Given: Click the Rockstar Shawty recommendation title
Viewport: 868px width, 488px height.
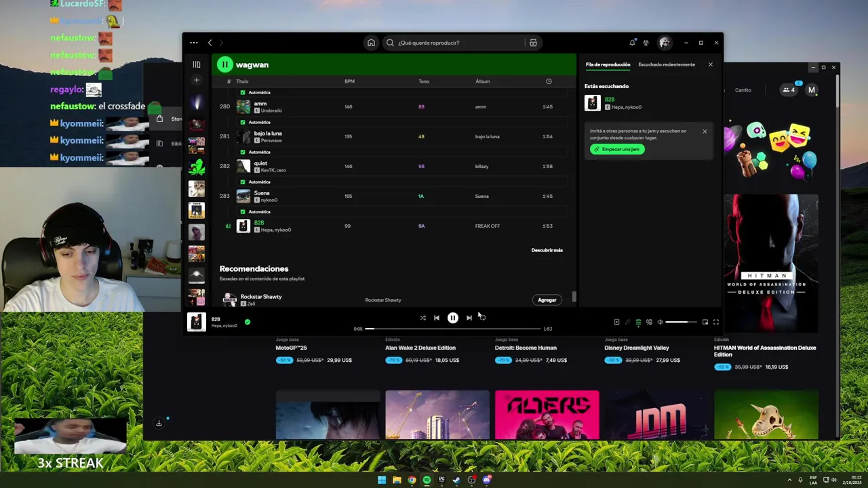Looking at the screenshot, I should pos(260,296).
